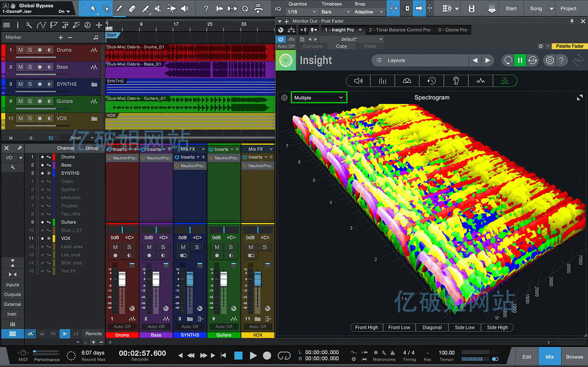
Task: Open Spectrogram options gear
Action: (284, 98)
